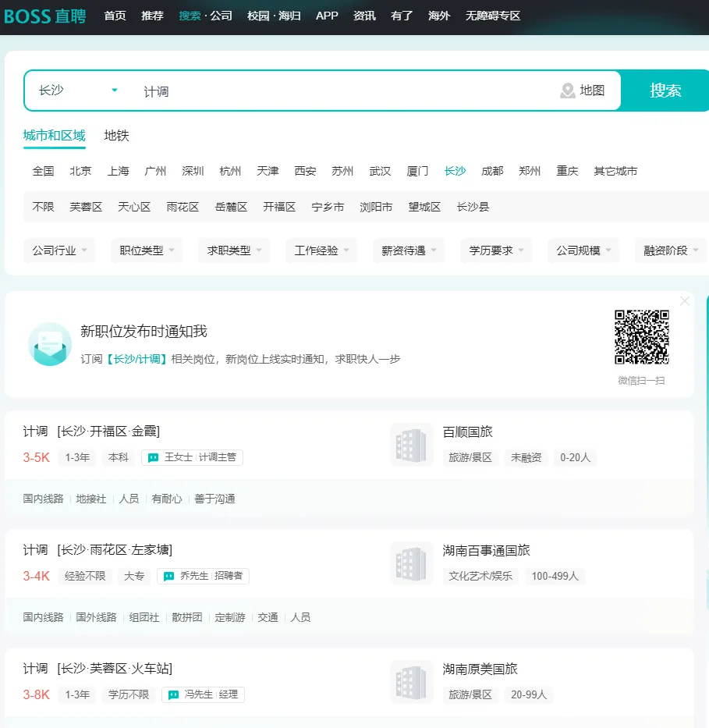Expand the 薪资待遇 filter
Viewport: 709px width, 728px height.
click(409, 250)
